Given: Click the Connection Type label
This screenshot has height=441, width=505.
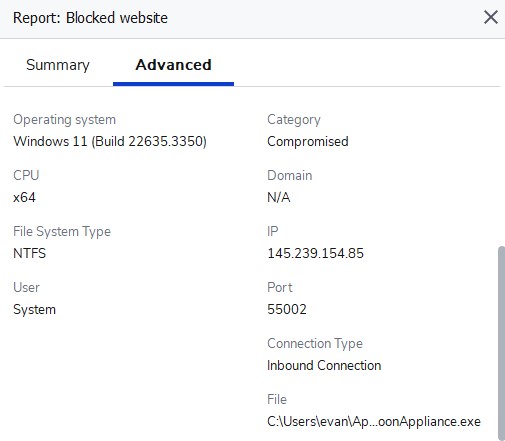Looking at the screenshot, I should (315, 343).
